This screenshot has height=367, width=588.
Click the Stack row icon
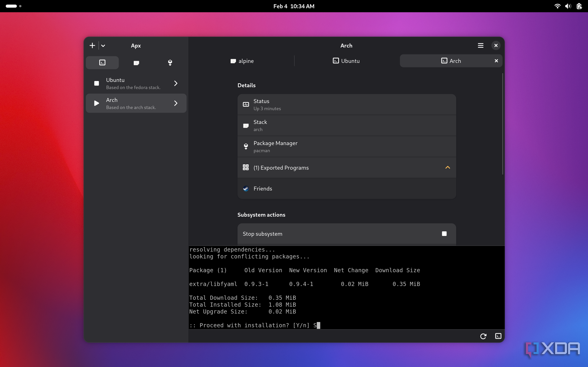click(246, 126)
